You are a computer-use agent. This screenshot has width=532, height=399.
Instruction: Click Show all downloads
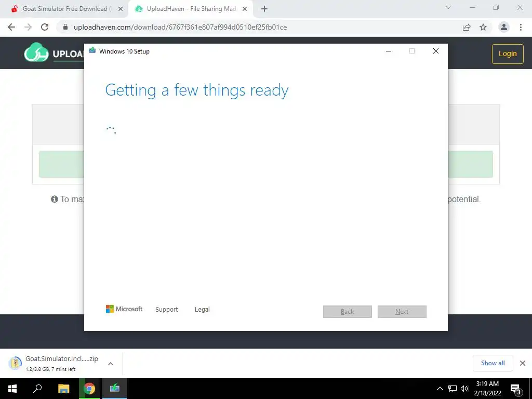click(x=493, y=363)
